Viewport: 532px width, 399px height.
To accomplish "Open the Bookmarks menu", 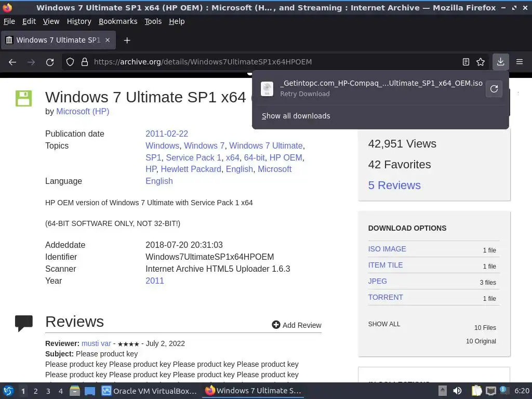I will [x=118, y=21].
